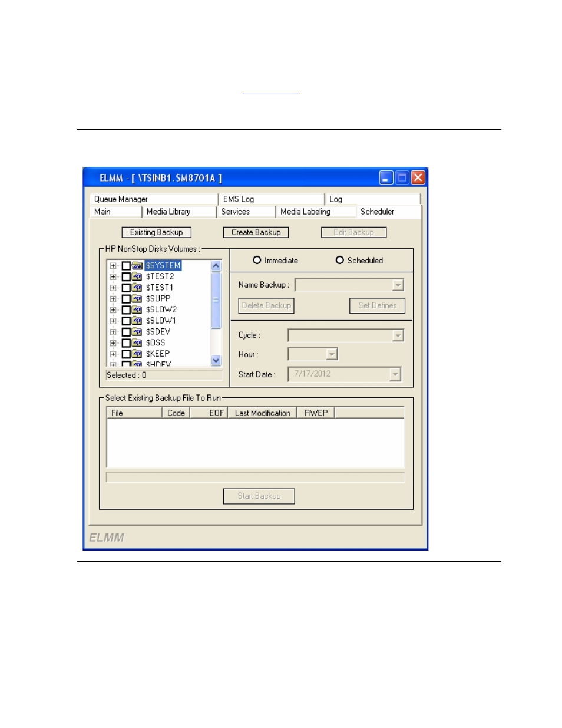Minimize the ELMM window
Screen dimensions: 562x728
(x=386, y=177)
